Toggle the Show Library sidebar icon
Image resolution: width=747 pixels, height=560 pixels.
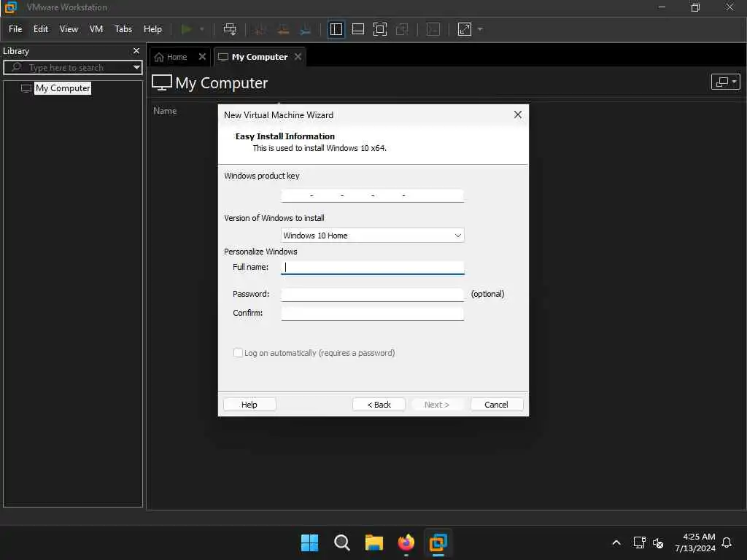click(x=336, y=29)
